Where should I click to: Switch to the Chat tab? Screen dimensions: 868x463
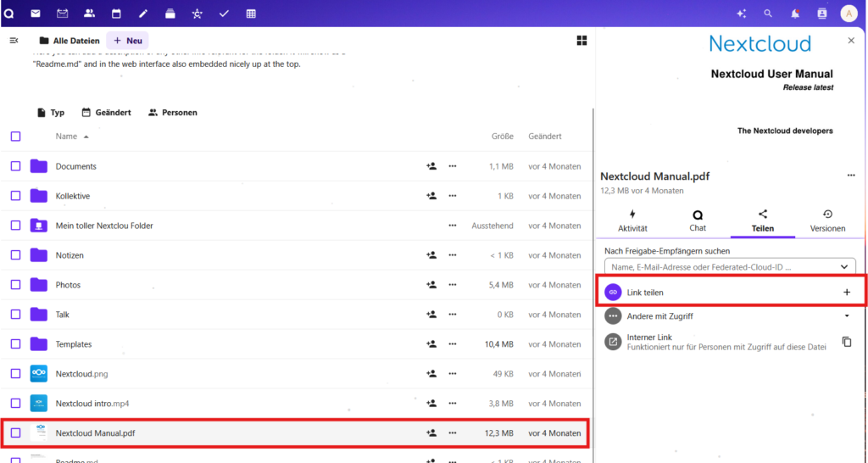pos(698,221)
